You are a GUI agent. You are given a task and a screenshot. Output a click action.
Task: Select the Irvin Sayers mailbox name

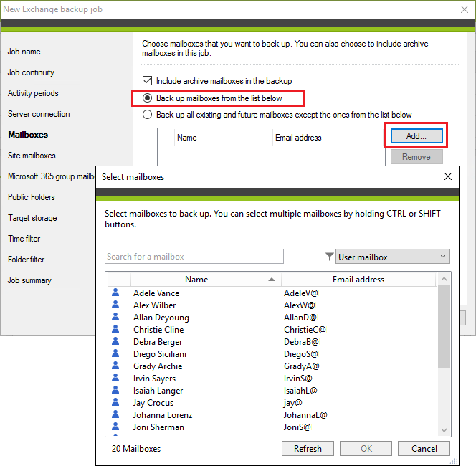pos(154,379)
